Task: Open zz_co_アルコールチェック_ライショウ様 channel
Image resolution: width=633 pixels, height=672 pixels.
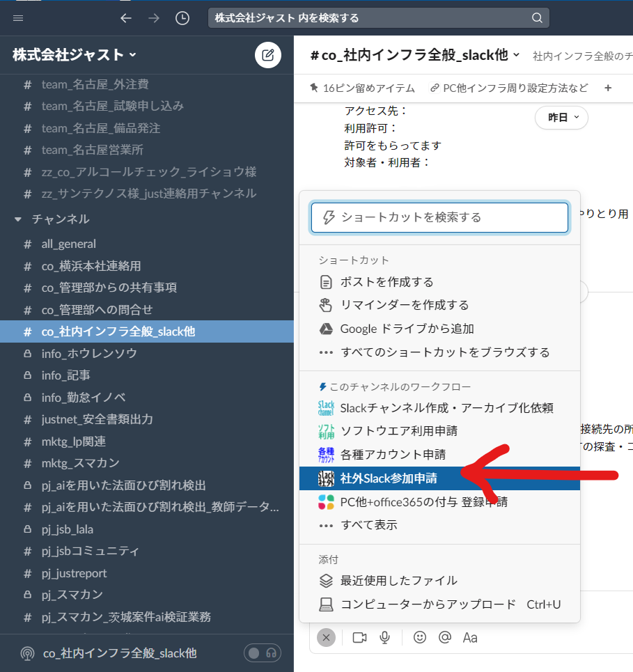Action: pyautogui.click(x=146, y=172)
